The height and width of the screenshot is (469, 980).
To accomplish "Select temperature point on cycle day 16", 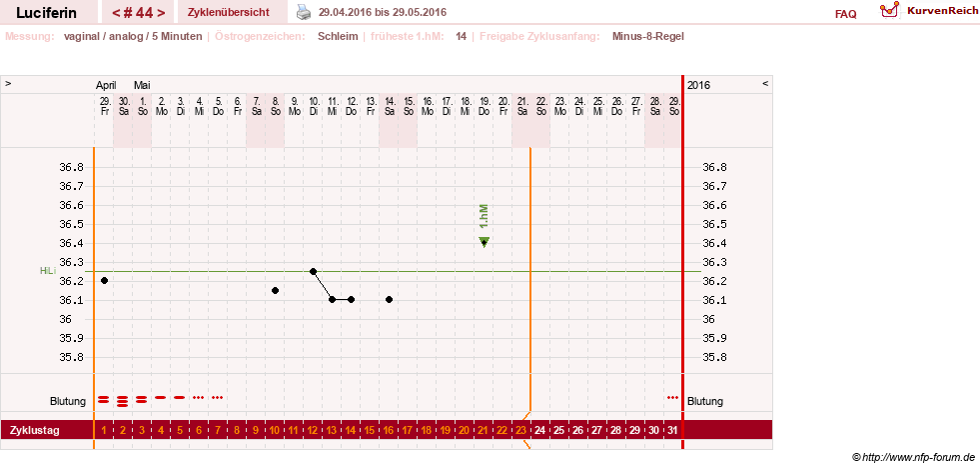I will click(x=389, y=300).
